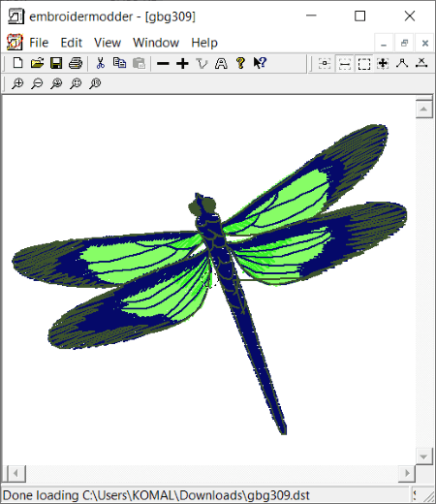Close the gbg309 document child window

[425, 43]
